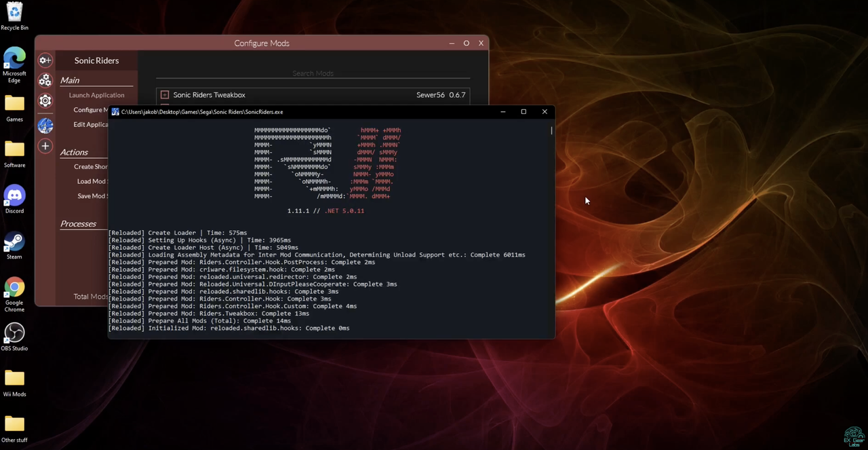Click the Loading Assembly Metadata log line
This screenshot has width=868, height=450.
(x=317, y=255)
